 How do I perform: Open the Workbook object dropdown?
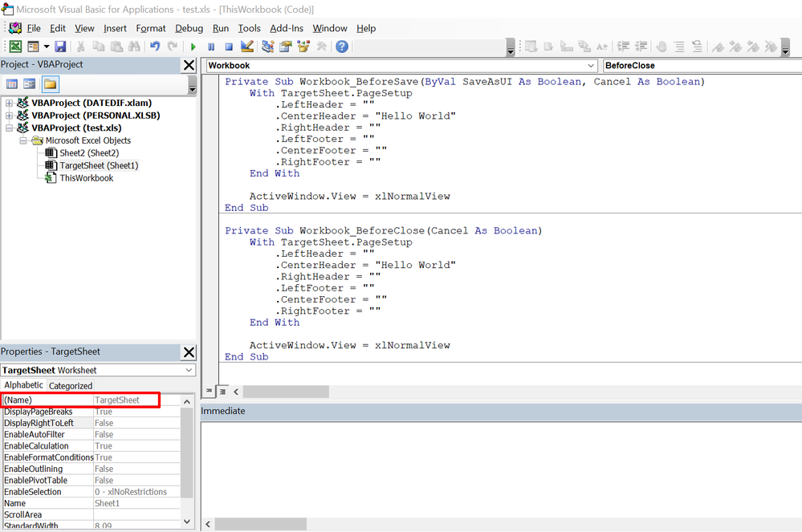pos(591,66)
